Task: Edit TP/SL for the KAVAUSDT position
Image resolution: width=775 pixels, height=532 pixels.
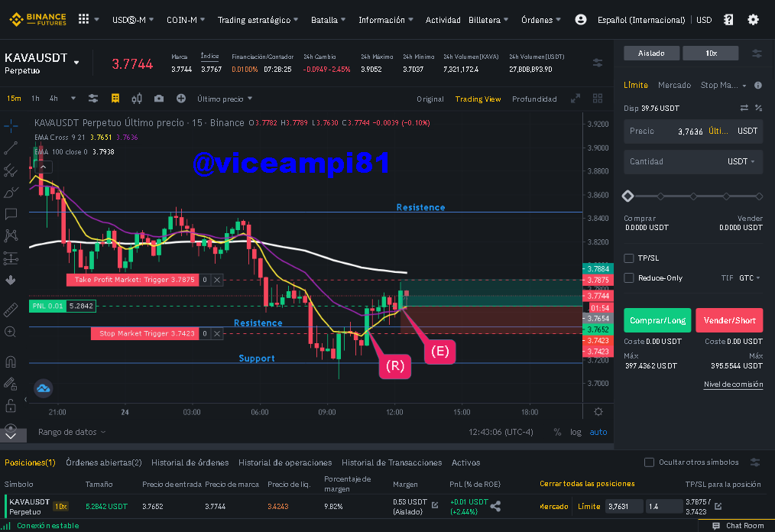Action: point(718,506)
